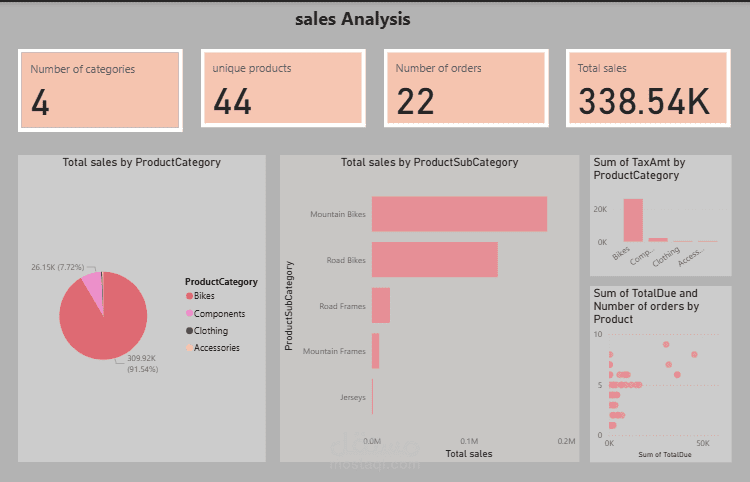Select the Number of orders card

466,88
